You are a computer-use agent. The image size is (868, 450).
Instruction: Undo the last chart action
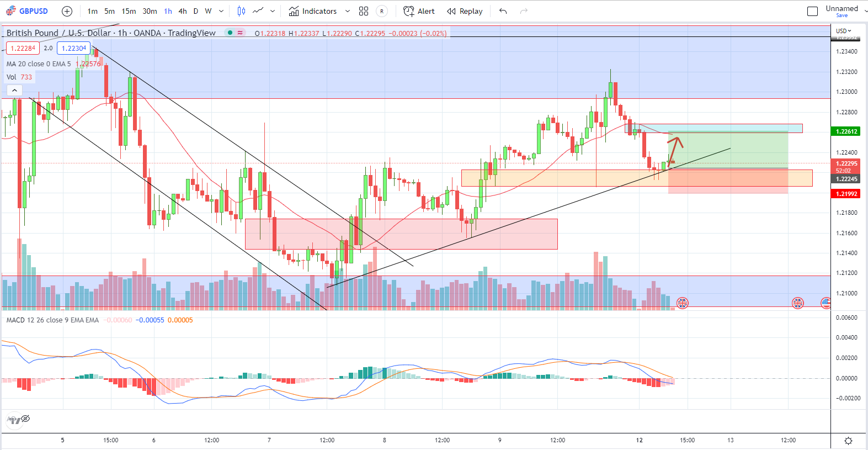click(x=503, y=11)
